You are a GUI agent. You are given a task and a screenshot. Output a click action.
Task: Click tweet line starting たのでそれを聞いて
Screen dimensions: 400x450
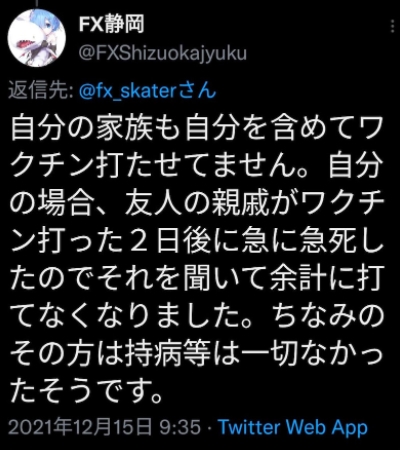pos(197,278)
